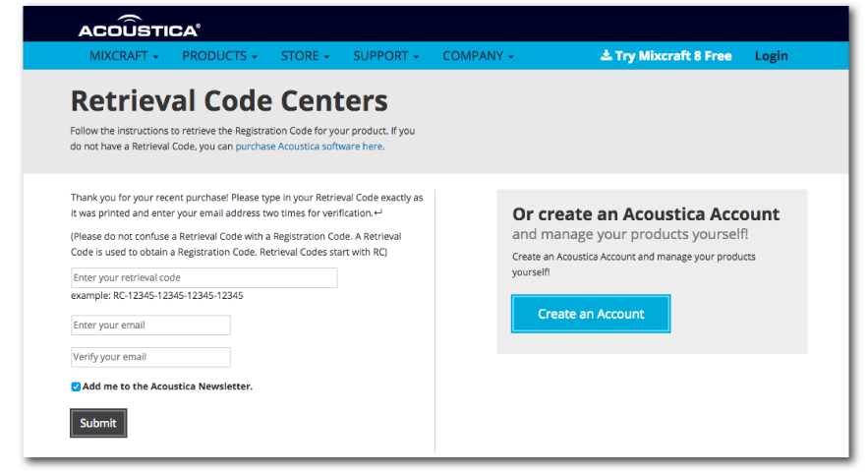Open the Store dropdown

pyautogui.click(x=305, y=56)
